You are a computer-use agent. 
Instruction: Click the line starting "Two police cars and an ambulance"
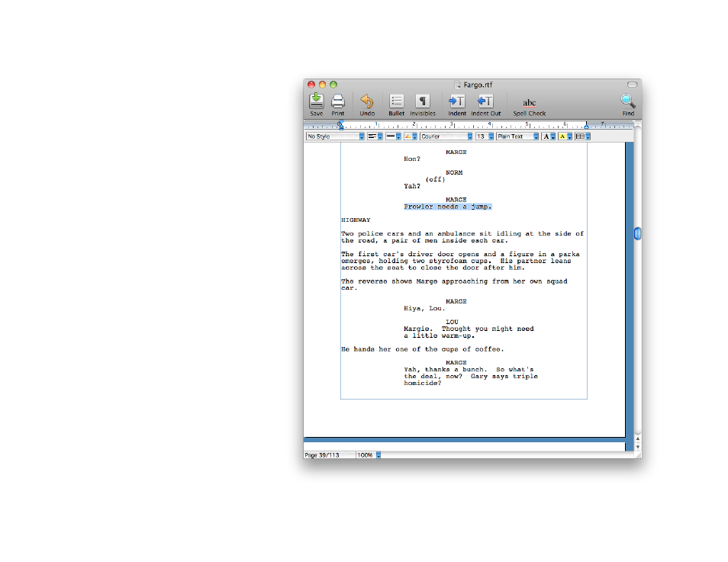[x=462, y=233]
